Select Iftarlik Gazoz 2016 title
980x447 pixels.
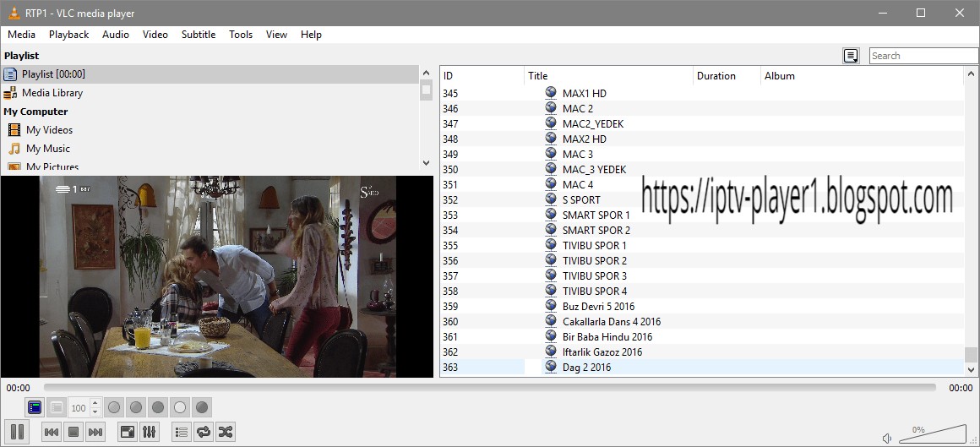coord(602,352)
